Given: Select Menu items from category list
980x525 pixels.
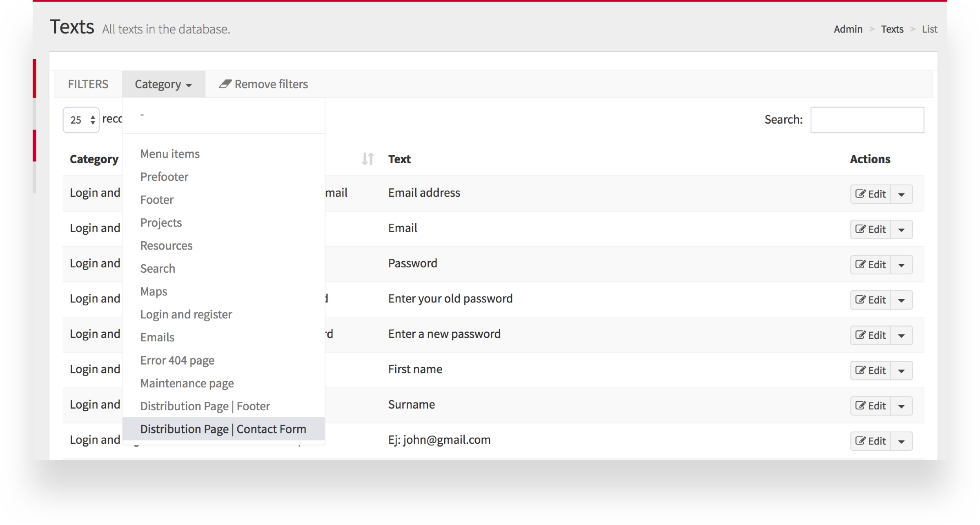Looking at the screenshot, I should click(170, 154).
